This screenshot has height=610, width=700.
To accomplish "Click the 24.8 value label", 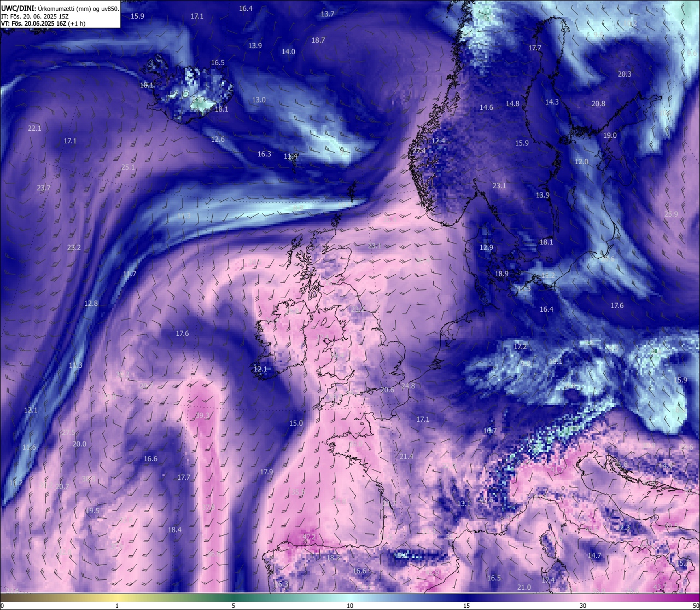I will click(408, 386).
